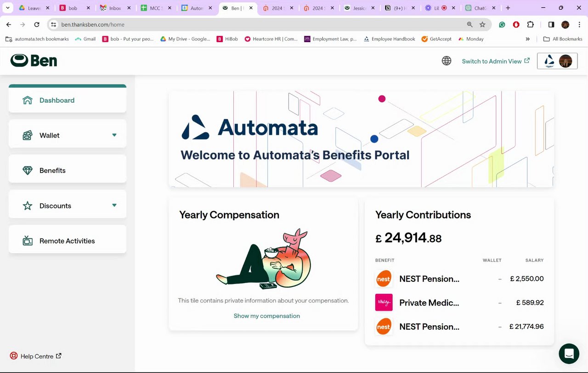Switch to the MCC spreadsheet tab

point(155,8)
